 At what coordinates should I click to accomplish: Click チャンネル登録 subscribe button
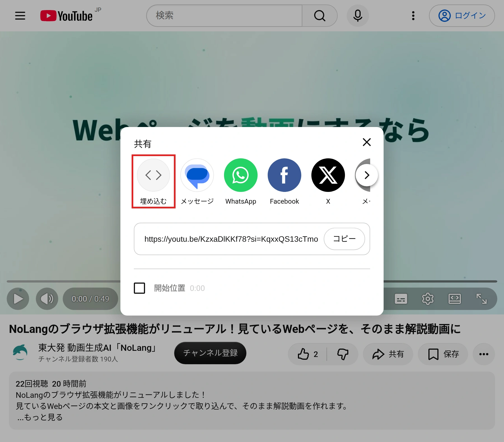pos(210,353)
